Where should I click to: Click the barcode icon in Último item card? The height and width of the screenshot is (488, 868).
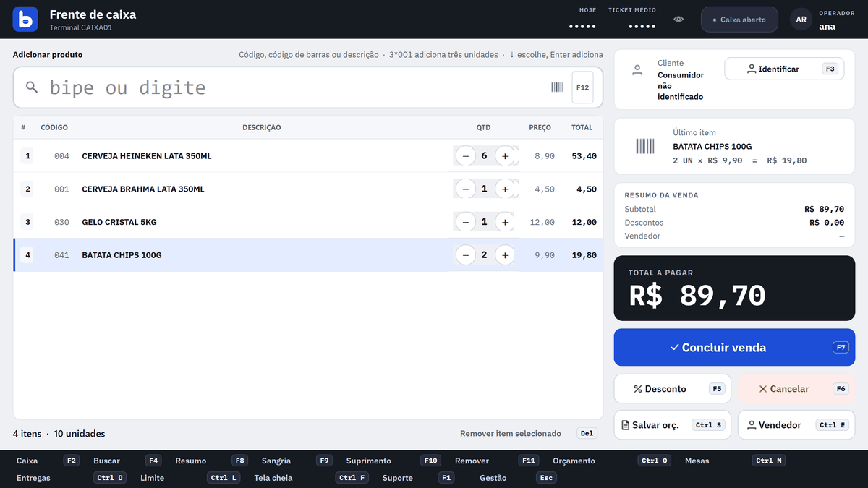(x=645, y=146)
